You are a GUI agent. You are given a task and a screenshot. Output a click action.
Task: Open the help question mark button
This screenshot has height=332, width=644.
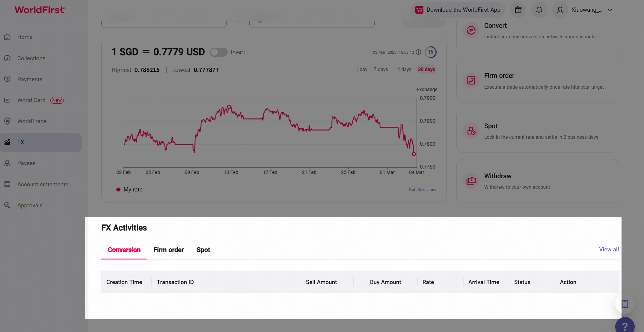point(625,326)
